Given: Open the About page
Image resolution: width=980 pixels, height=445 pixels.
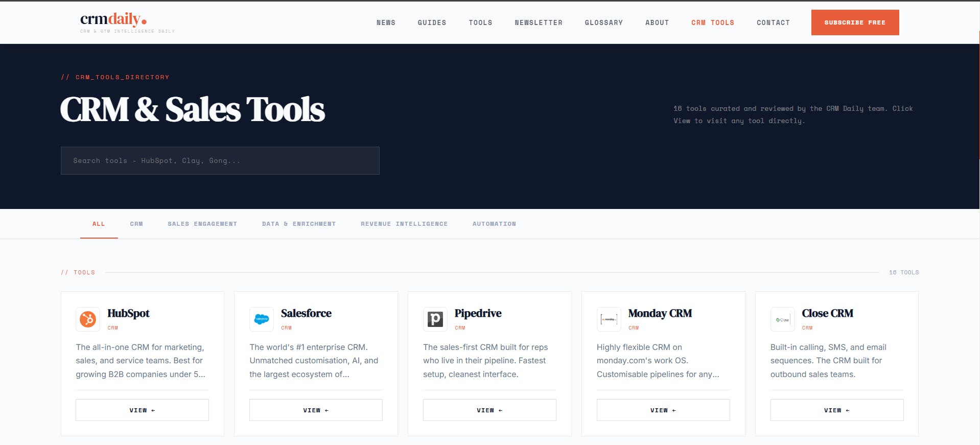Looking at the screenshot, I should 657,22.
